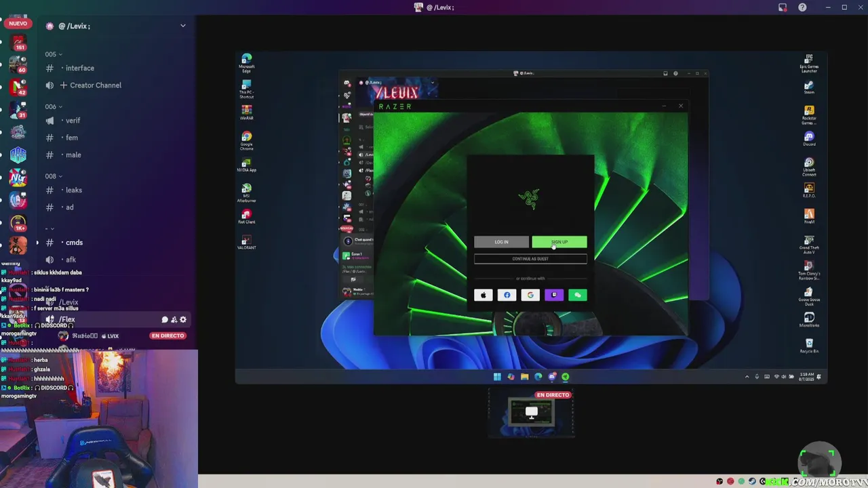The image size is (868, 488).
Task: Open the Discord inbox icon in title bar
Action: [x=783, y=7]
